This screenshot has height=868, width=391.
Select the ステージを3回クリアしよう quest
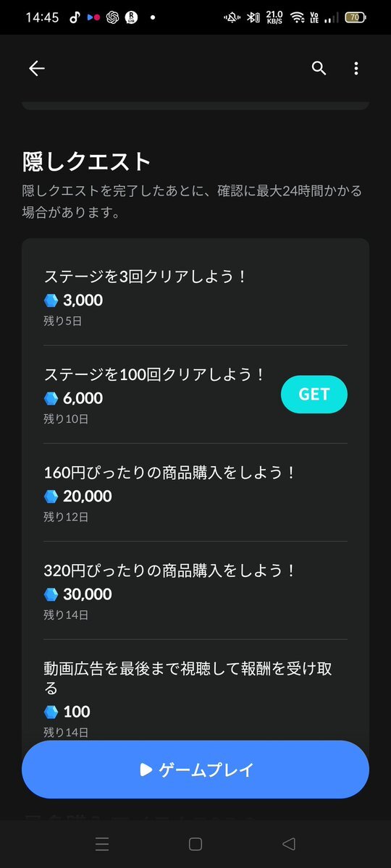click(195, 297)
